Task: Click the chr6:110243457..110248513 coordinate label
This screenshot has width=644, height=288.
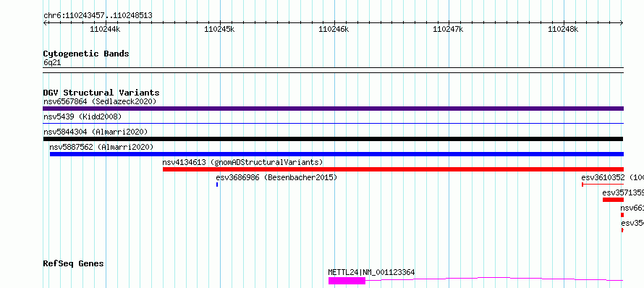Action: (x=98, y=16)
